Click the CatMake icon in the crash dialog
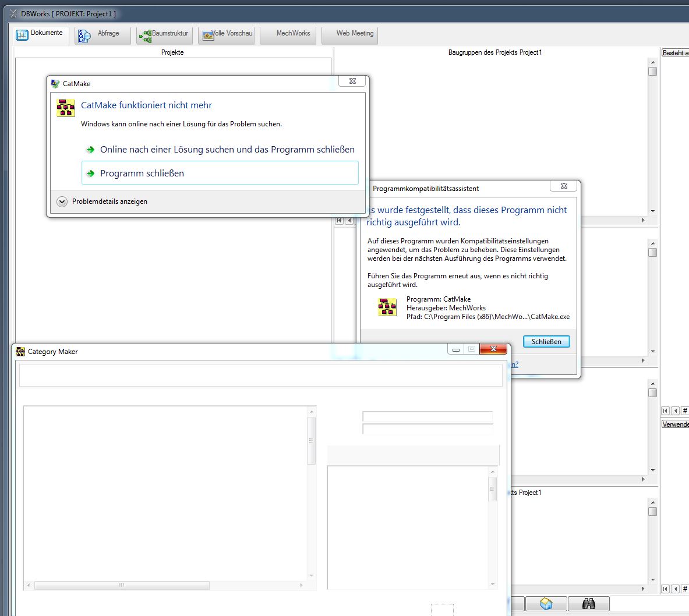The image size is (689, 616). click(66, 108)
